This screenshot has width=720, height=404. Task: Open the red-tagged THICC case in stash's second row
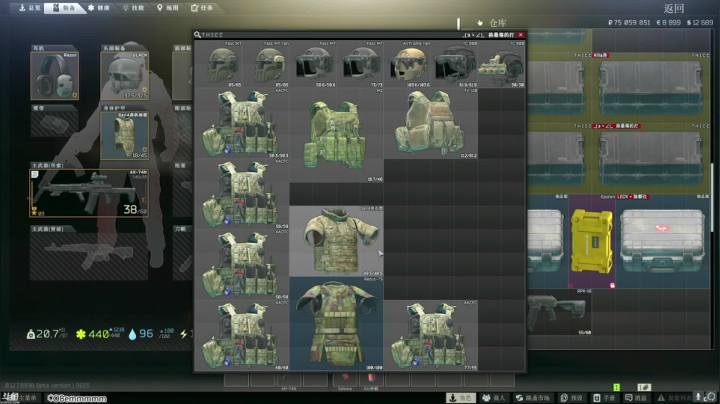pos(651,158)
